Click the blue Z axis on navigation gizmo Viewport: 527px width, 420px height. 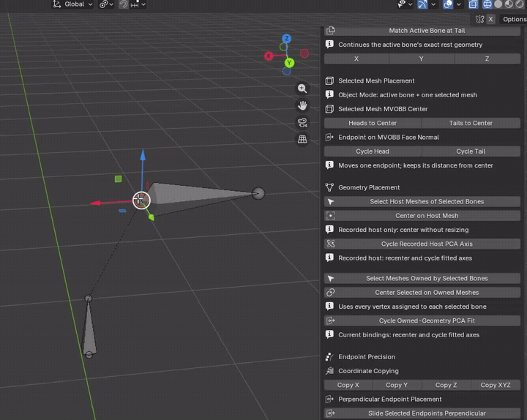tap(286, 39)
